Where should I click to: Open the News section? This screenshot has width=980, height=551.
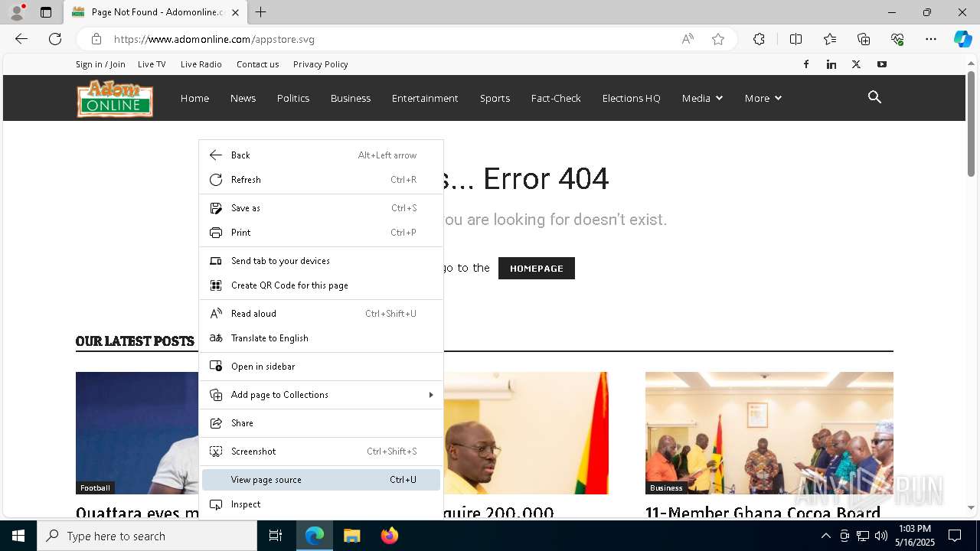(243, 98)
